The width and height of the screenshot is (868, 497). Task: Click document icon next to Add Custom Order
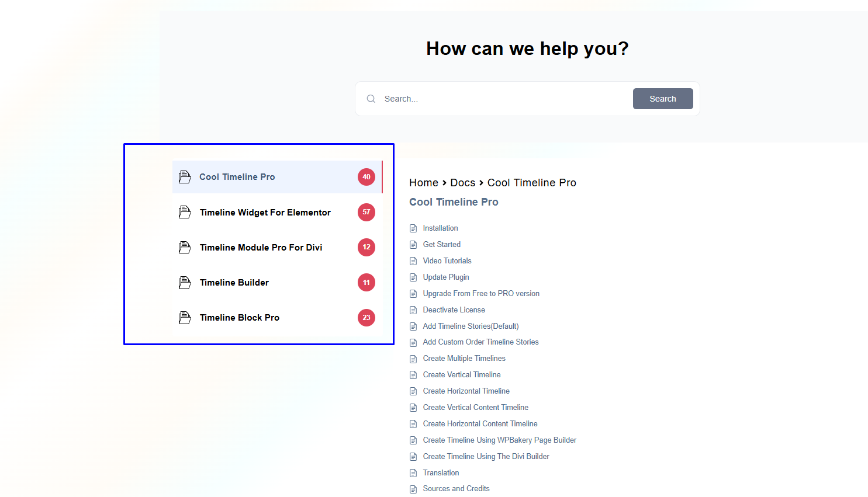point(413,343)
